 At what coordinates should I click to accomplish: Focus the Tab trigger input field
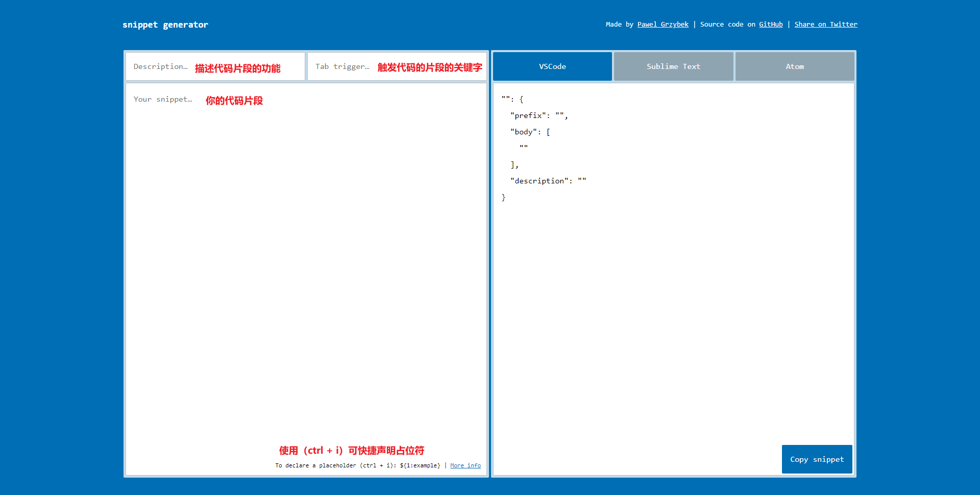pos(397,66)
